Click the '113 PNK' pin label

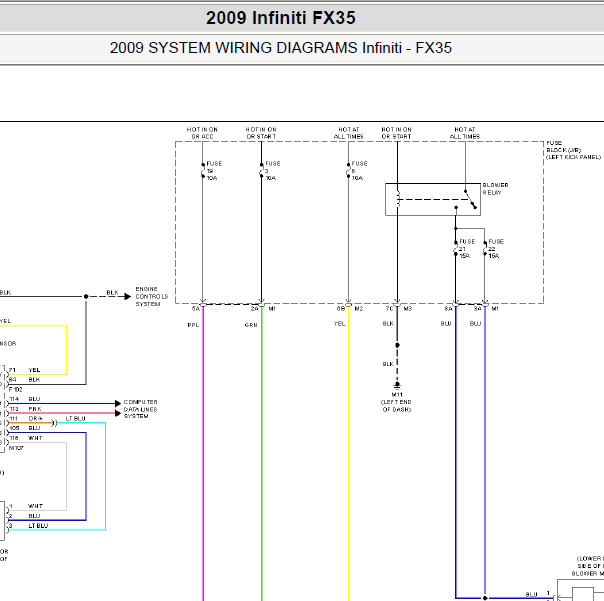pos(25,409)
